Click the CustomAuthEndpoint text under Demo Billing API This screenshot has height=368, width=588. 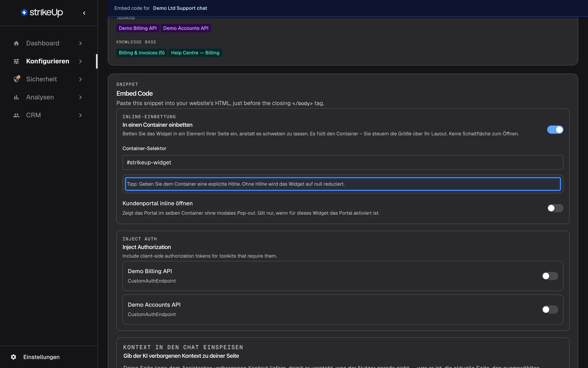click(x=152, y=281)
